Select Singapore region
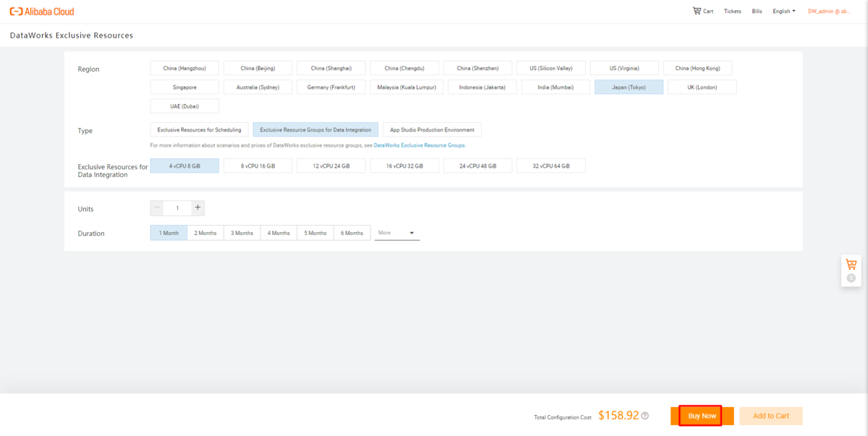The image size is (868, 436). coord(184,87)
